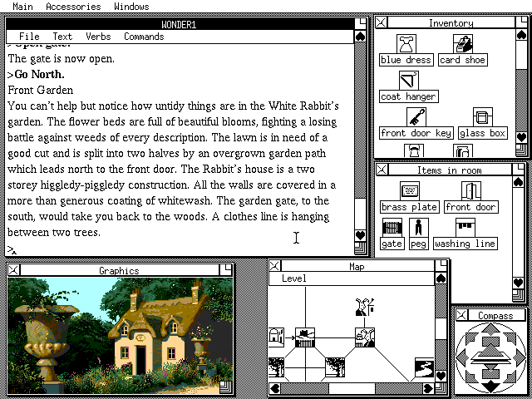Choose the washing line icon in Items in room
Screen dimensions: 532x399
[465, 228]
